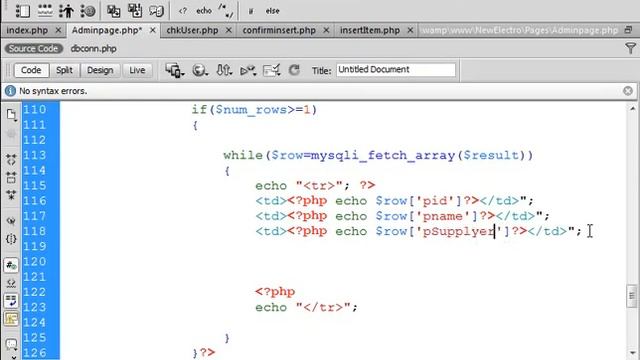Insert an echo statement from PHP bar
Image resolution: width=640 pixels, height=360 pixels.
(204, 11)
